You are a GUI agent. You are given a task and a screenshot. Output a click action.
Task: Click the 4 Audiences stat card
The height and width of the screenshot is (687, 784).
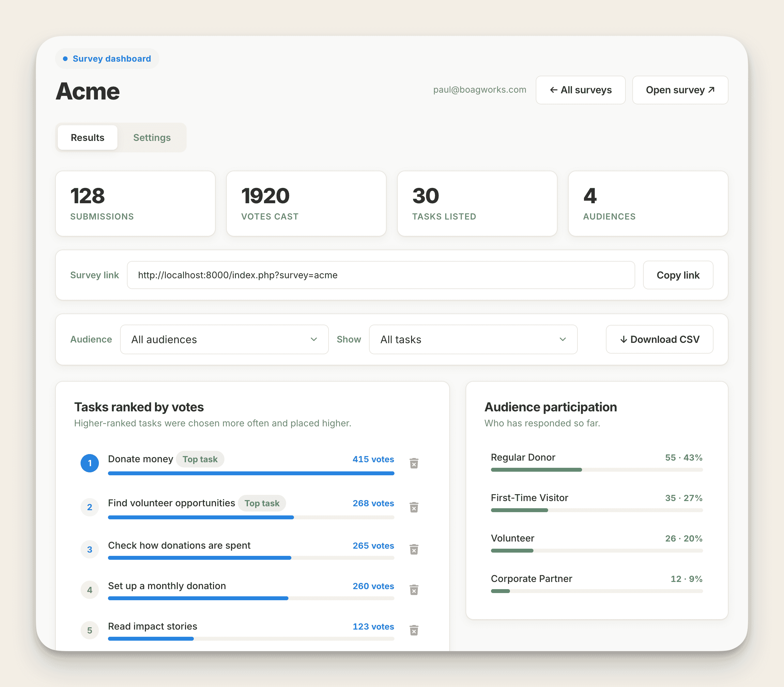(648, 204)
